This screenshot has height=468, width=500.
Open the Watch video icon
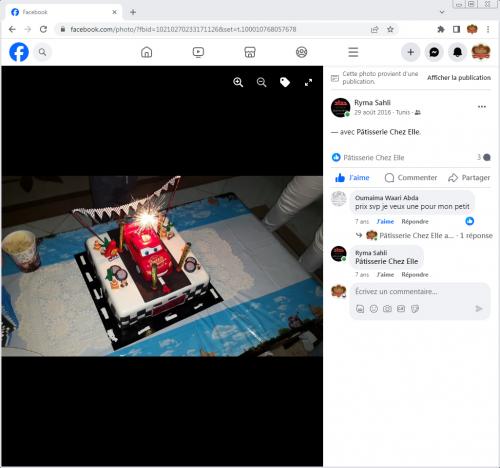(x=198, y=52)
